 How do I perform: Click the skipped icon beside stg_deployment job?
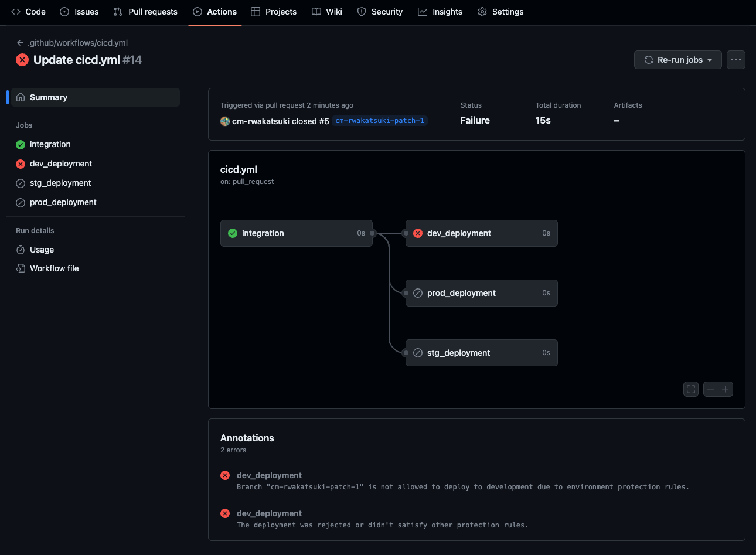(x=21, y=183)
